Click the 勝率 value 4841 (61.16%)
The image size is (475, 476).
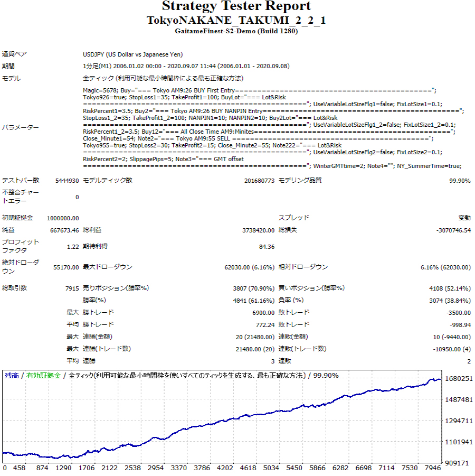(253, 301)
